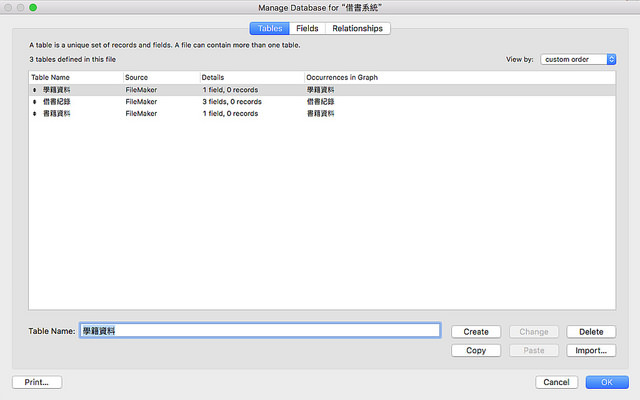This screenshot has height=400, width=640.
Task: Click the reorder handle for 書籍資料 row
Action: tap(34, 113)
